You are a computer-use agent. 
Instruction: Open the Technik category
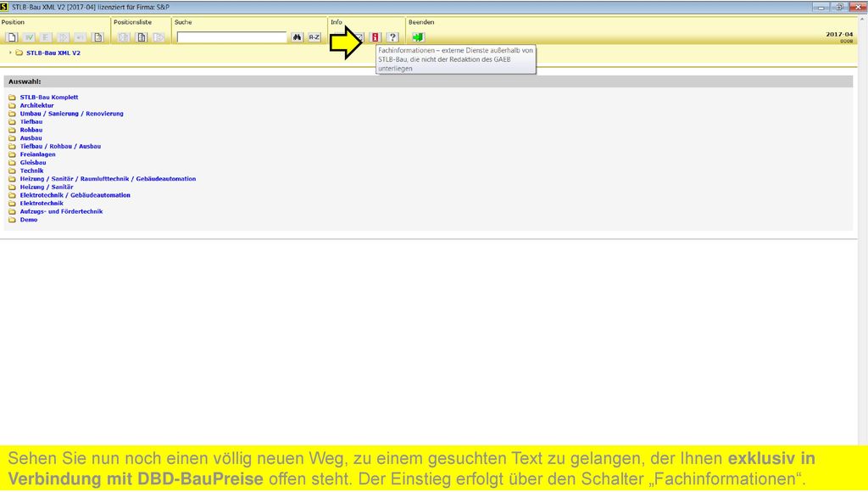coord(31,171)
